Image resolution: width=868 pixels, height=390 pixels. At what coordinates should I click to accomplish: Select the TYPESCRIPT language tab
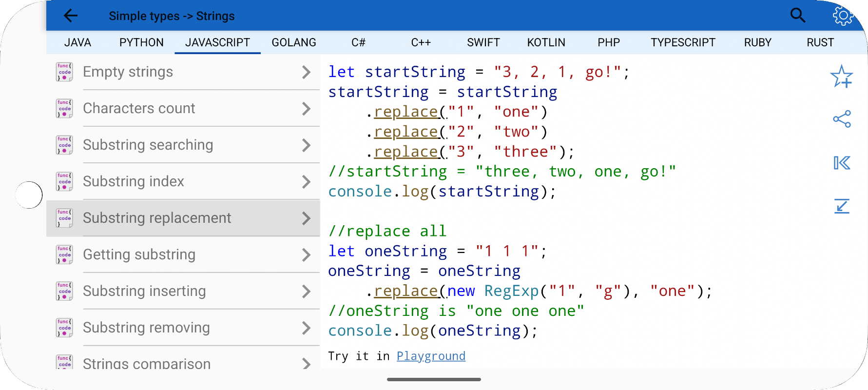pyautogui.click(x=683, y=42)
